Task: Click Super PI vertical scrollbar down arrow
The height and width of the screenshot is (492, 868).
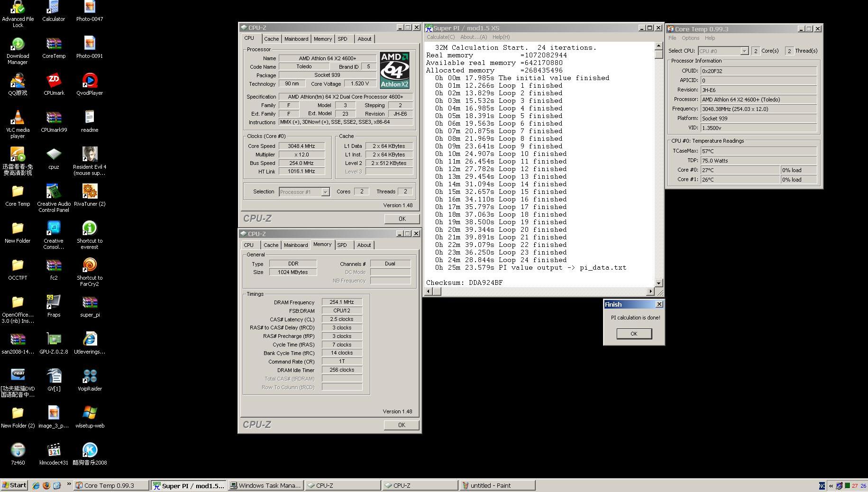Action: (658, 283)
